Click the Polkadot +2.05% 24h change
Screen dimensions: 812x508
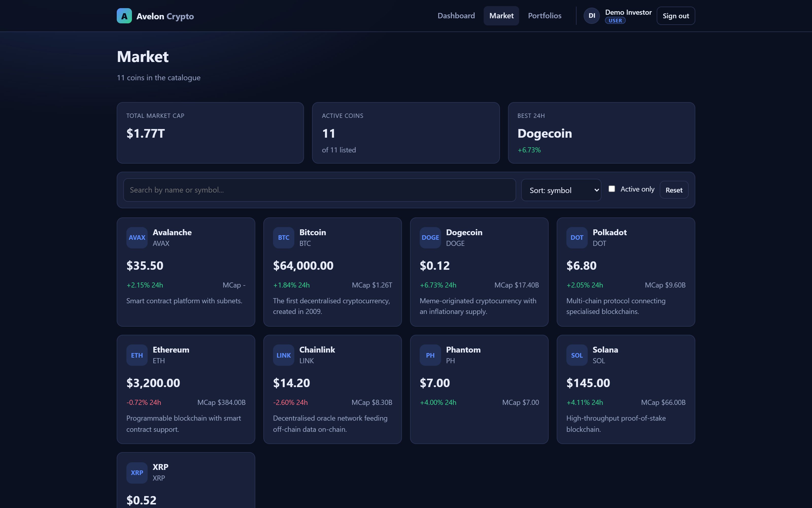(584, 285)
